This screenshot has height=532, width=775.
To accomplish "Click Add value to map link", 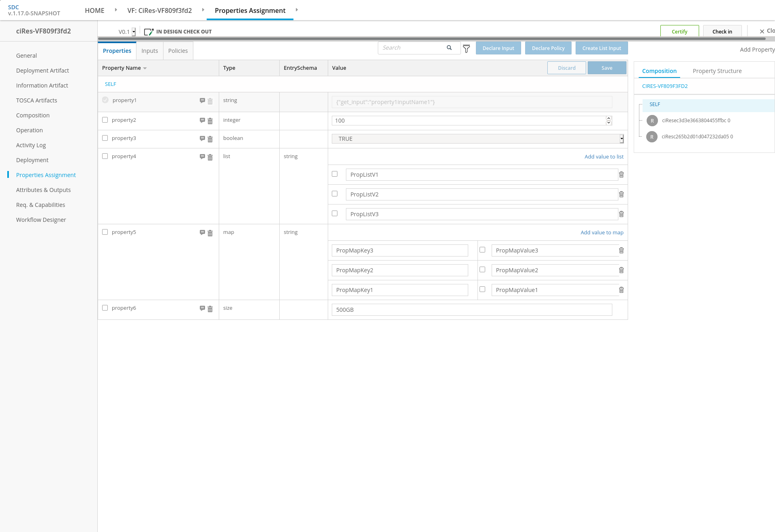I will pyautogui.click(x=602, y=232).
